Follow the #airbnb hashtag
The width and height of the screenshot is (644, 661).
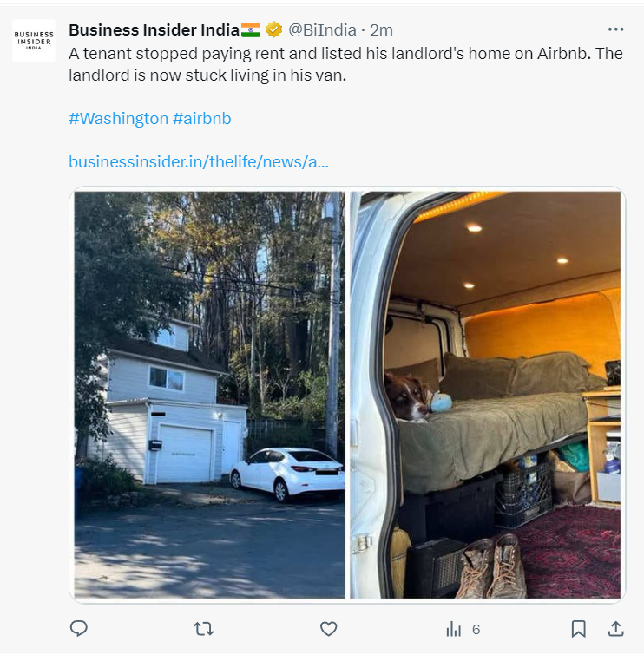202,118
